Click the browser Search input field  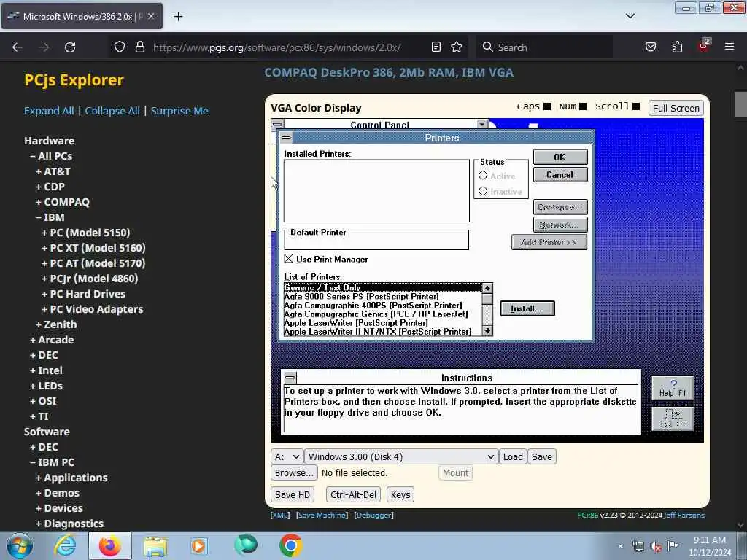click(544, 47)
